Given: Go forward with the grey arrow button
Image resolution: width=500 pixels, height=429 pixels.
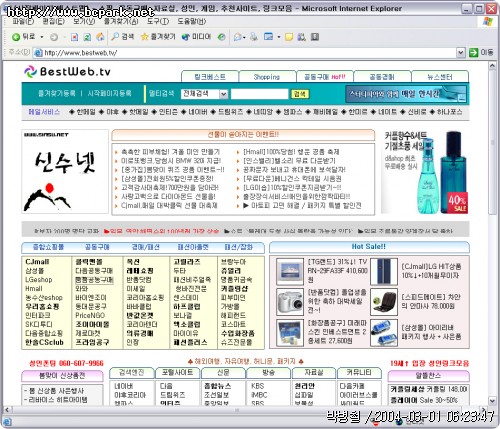Looking at the screenshot, I should coord(54,37).
